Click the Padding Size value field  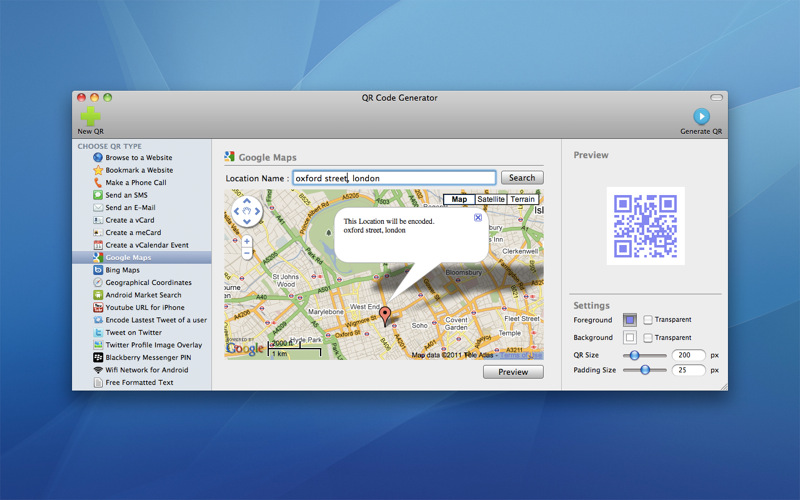click(688, 370)
